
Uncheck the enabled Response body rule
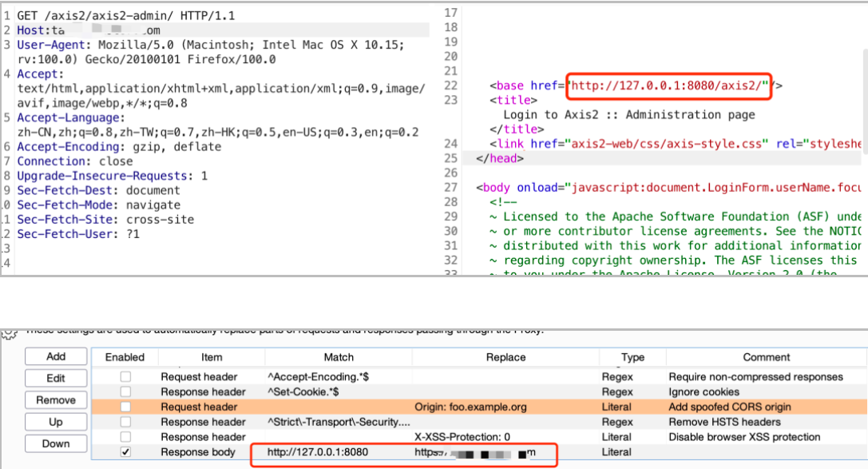pyautogui.click(x=125, y=452)
